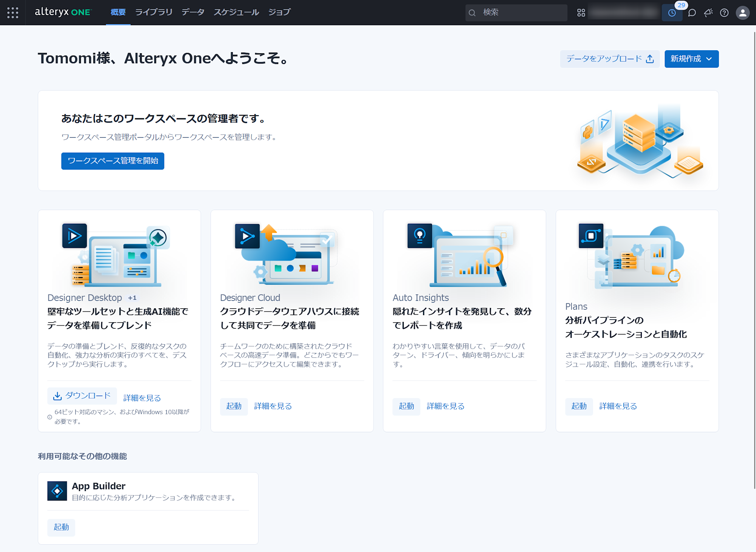Click the Auto Insights title text
This screenshot has height=552, width=756.
(421, 298)
